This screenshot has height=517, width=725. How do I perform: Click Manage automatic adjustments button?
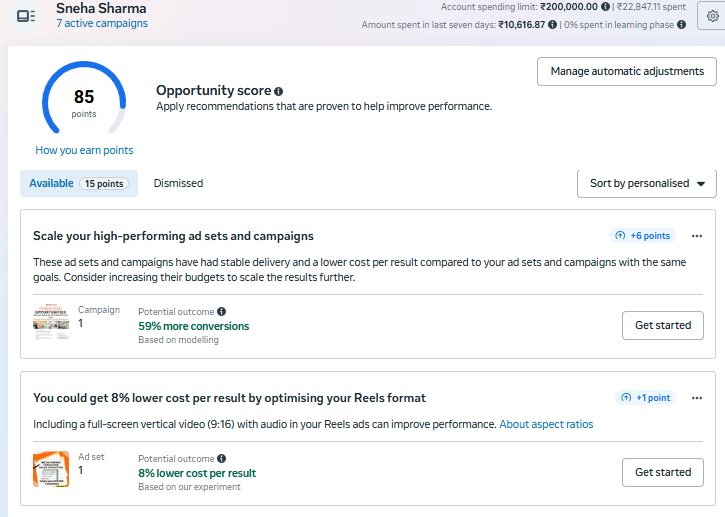click(626, 71)
